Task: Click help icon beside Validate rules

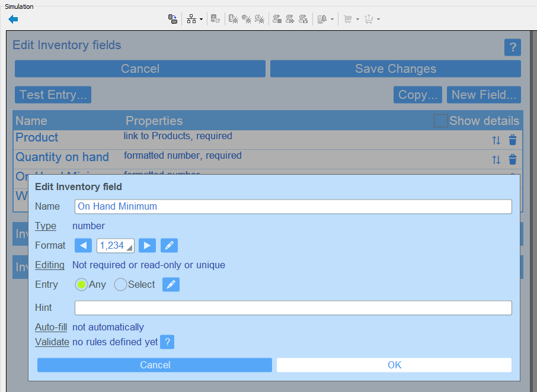Action: click(x=167, y=342)
